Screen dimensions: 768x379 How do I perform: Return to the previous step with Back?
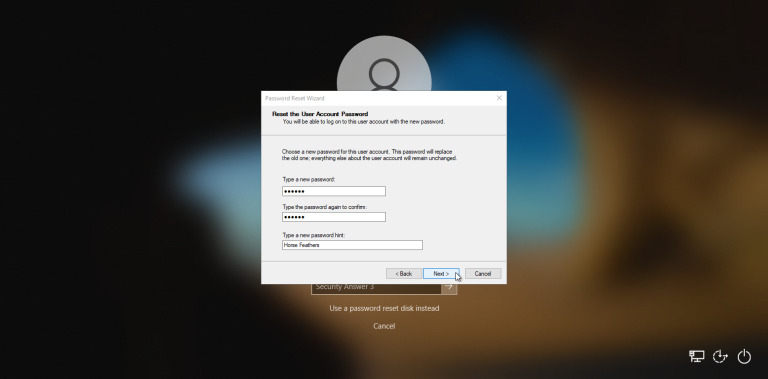[404, 274]
